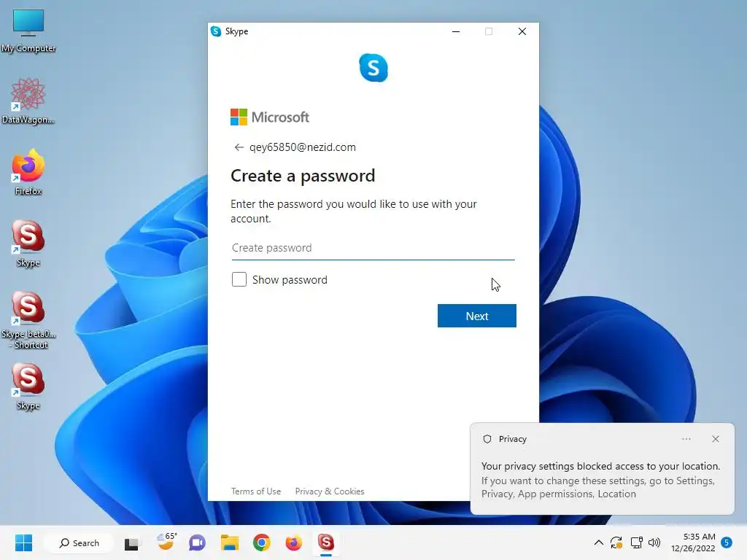The image size is (747, 560).
Task: Click the Create a password heading
Action: 303,176
